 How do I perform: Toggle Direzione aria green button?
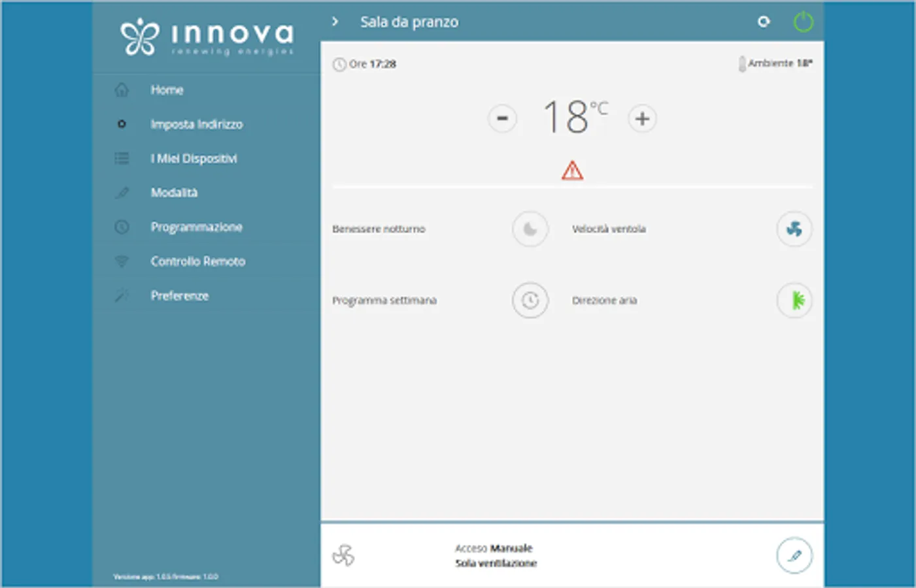794,301
